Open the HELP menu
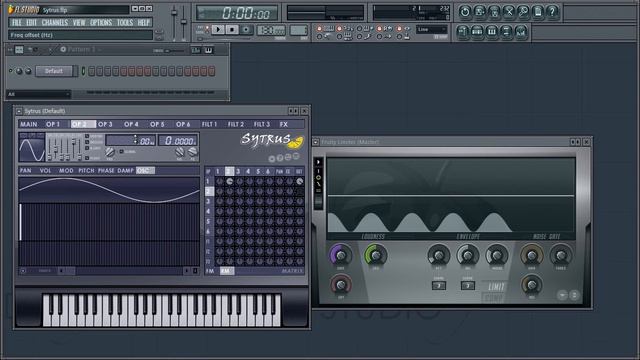 143,22
